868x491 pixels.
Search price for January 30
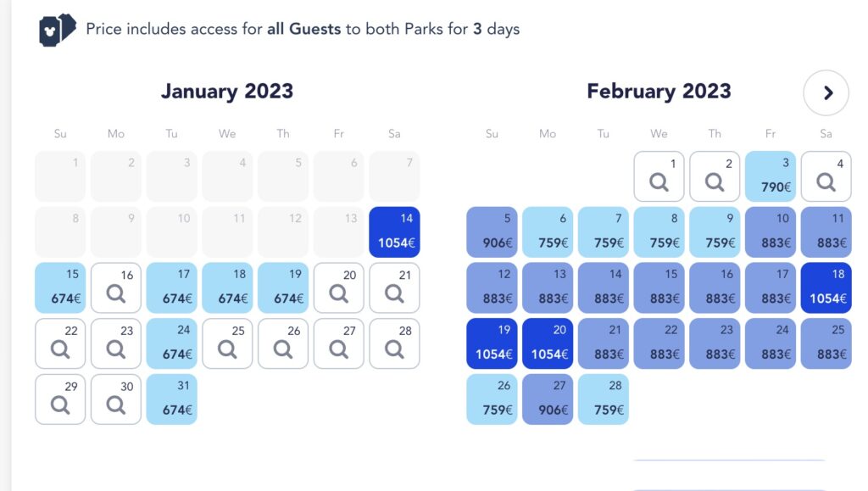click(116, 399)
